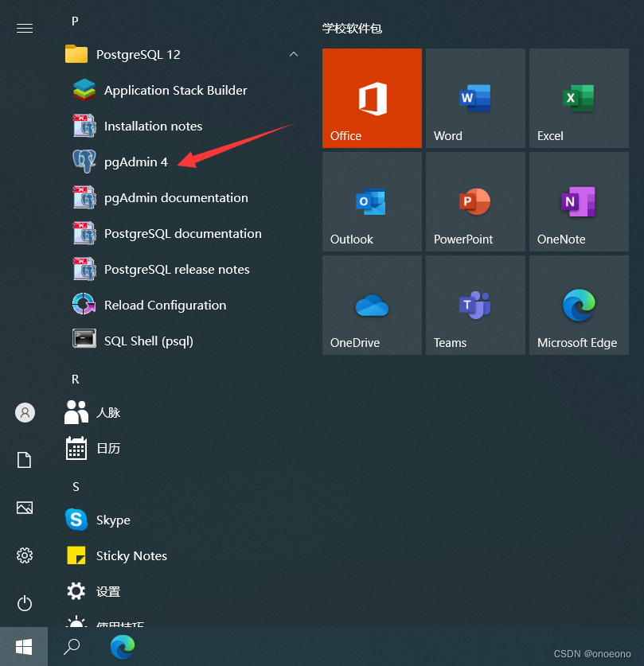
Task: Launch Edge from the taskbar
Action: click(123, 646)
